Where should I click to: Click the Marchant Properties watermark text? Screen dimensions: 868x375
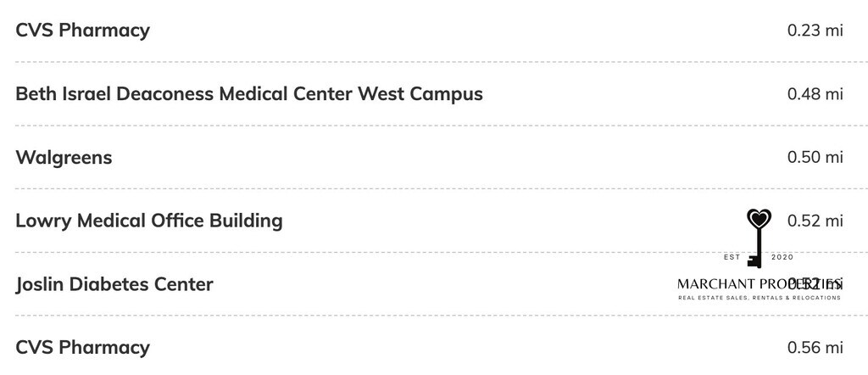[x=759, y=284]
